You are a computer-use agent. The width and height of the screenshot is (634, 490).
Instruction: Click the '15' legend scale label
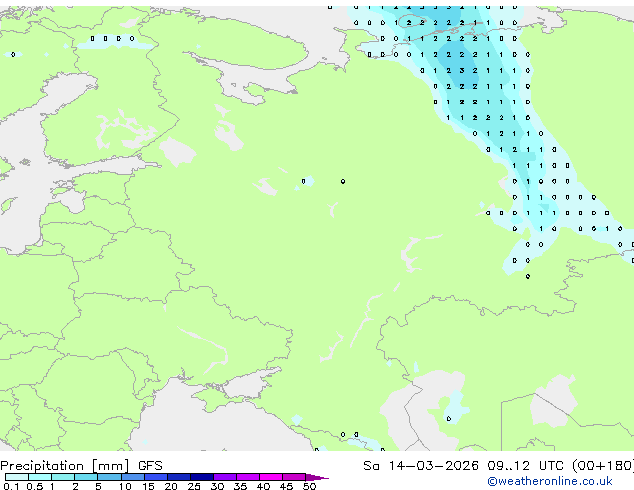pyautogui.click(x=148, y=486)
